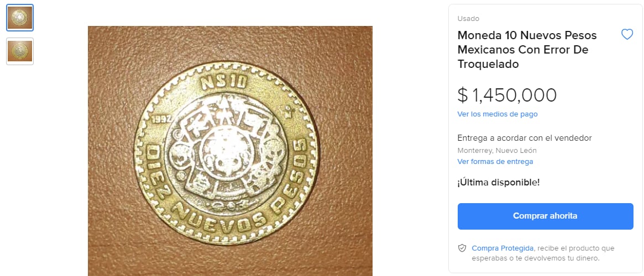Viewport: 644px width, 276px height.
Task: Open Ver los medios de pago link
Action: (498, 114)
